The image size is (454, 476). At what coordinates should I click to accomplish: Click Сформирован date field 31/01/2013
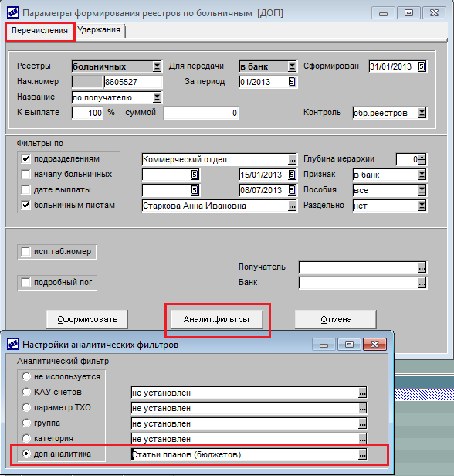pos(393,66)
